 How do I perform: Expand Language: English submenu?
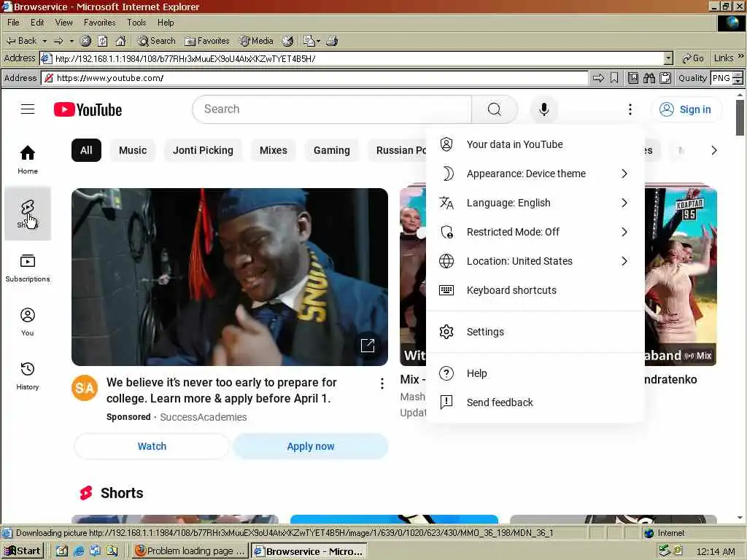click(535, 203)
